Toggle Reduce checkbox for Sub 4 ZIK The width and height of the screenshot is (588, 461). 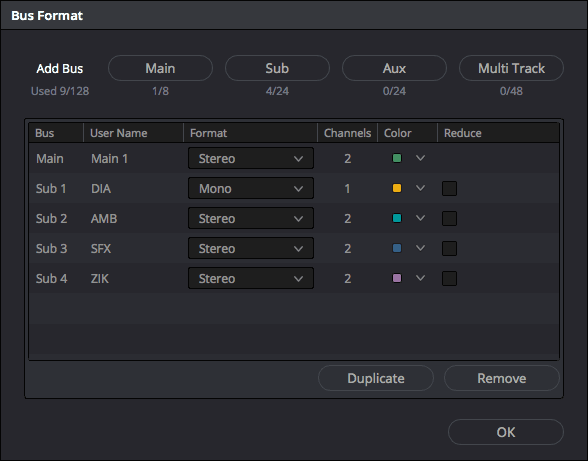[x=449, y=278]
